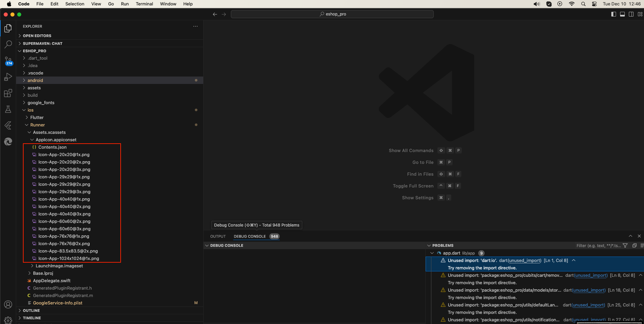Open the Customize Layout button
Viewport: 644px width, 324px height.
640,14
